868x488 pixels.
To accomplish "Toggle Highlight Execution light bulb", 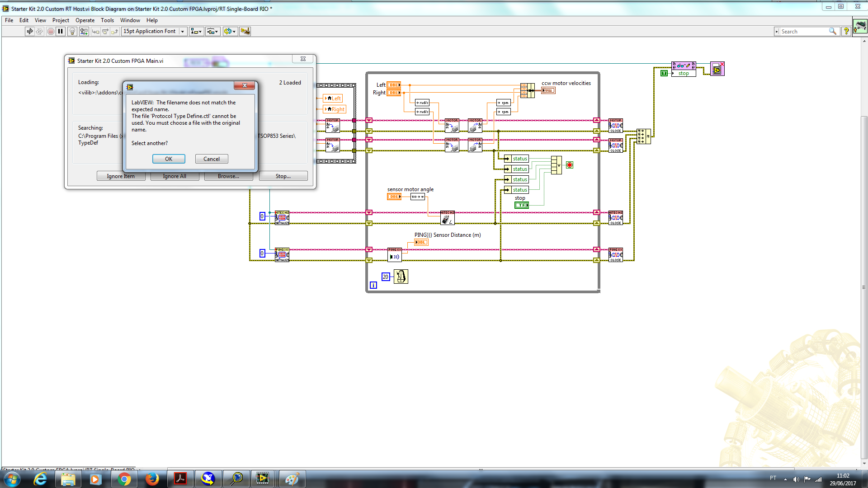I will pos(72,31).
